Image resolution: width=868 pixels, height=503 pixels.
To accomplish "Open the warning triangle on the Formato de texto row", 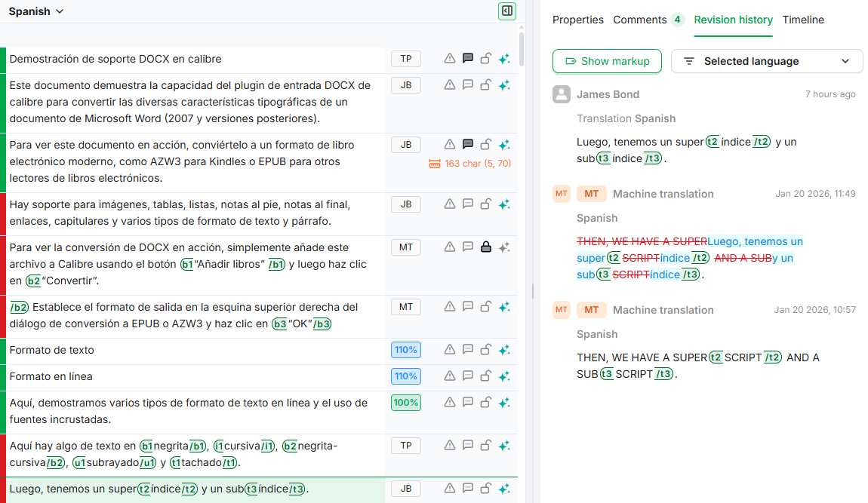I will [449, 349].
